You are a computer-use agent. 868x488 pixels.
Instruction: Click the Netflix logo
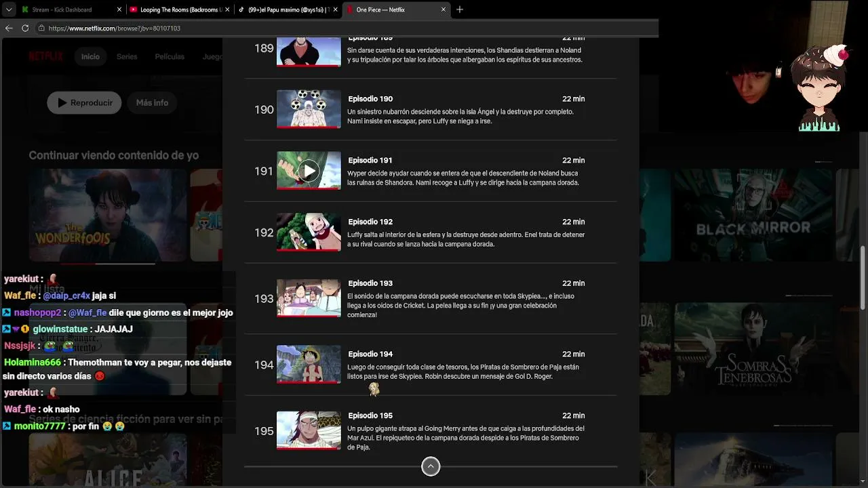[x=45, y=56]
